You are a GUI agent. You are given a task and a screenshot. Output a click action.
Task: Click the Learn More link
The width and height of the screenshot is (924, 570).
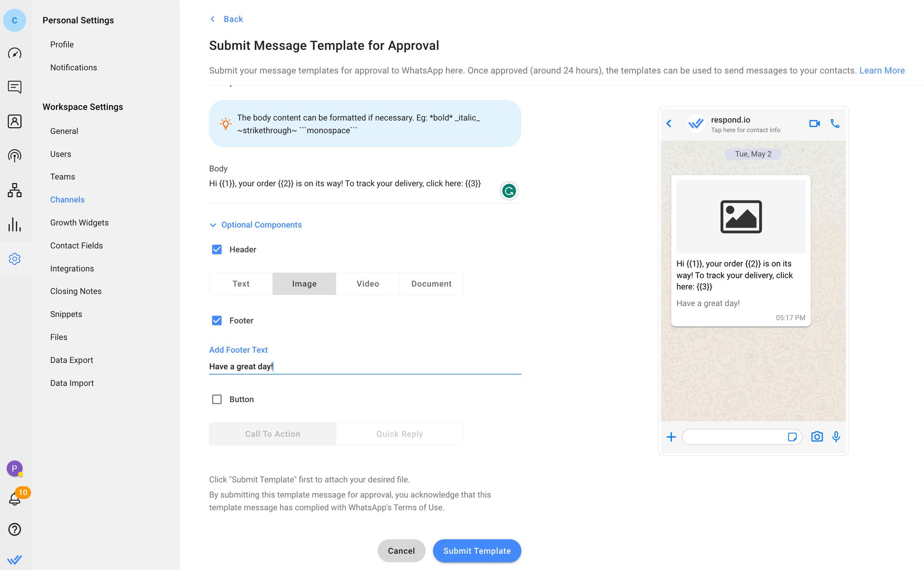[882, 69]
